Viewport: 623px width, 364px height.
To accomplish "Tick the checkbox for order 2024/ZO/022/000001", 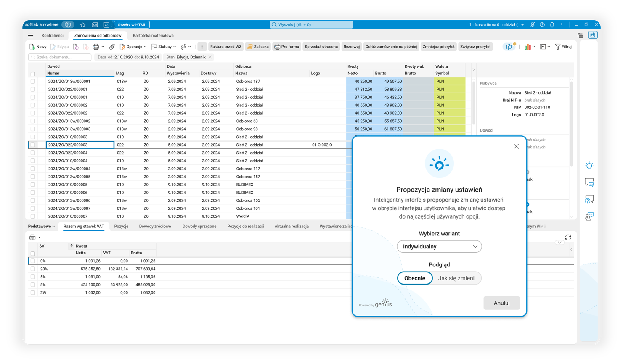I will pos(33,90).
